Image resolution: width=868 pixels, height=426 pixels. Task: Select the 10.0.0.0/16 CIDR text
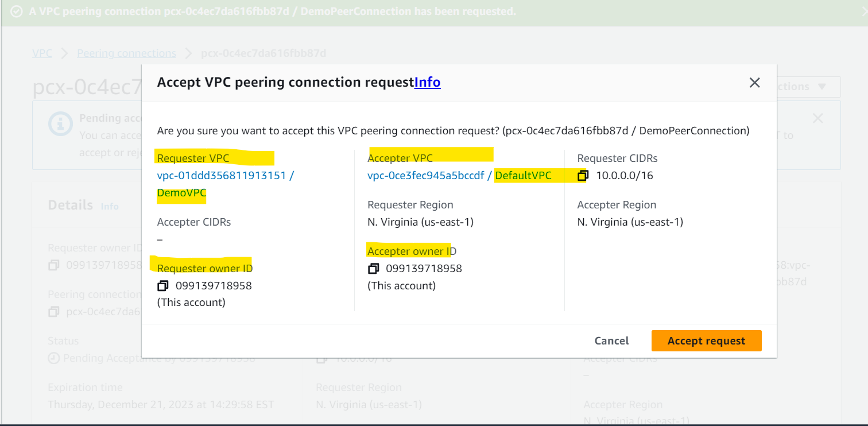pyautogui.click(x=625, y=176)
